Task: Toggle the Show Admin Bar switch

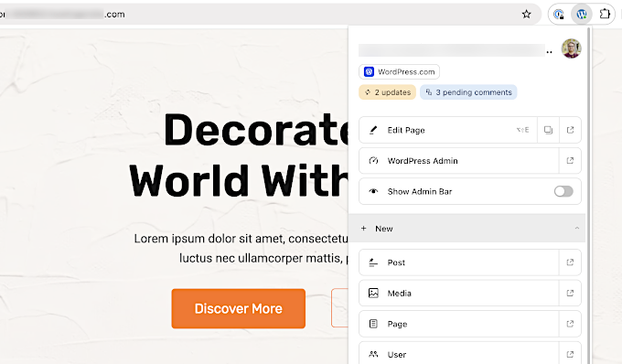Action: point(563,191)
